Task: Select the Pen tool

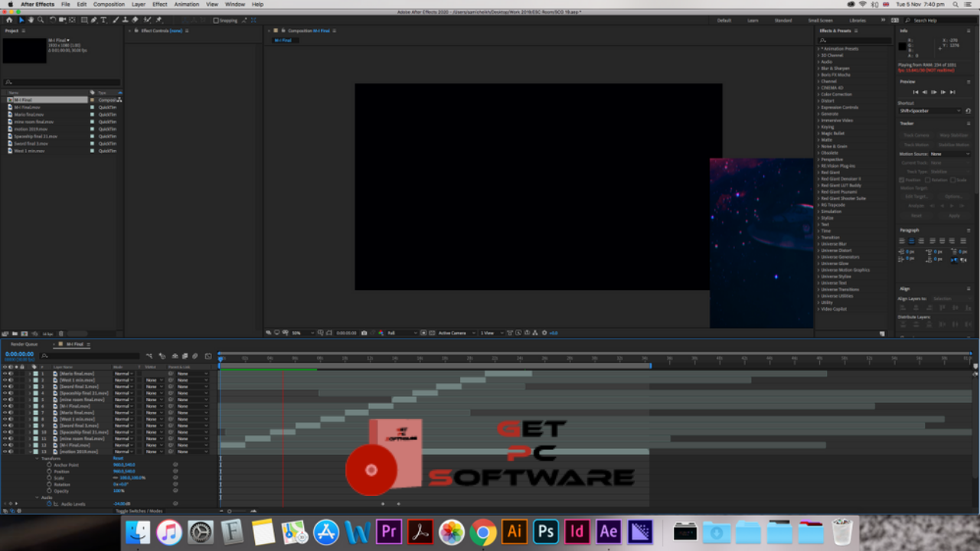Action: (93, 20)
